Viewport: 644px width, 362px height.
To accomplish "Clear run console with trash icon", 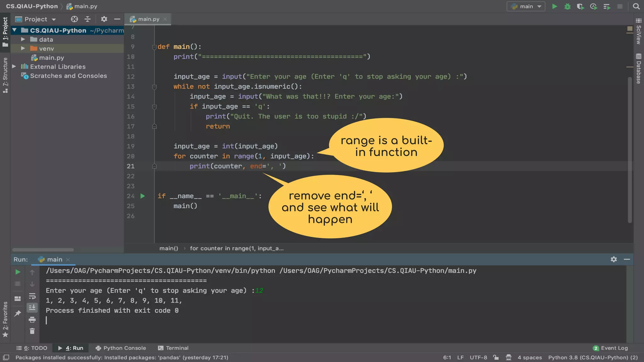I will 32,331.
